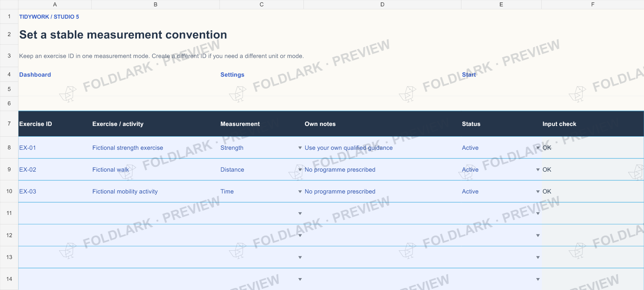The height and width of the screenshot is (290, 644).
Task: Click the Own notes header cell
Action: coord(382,124)
